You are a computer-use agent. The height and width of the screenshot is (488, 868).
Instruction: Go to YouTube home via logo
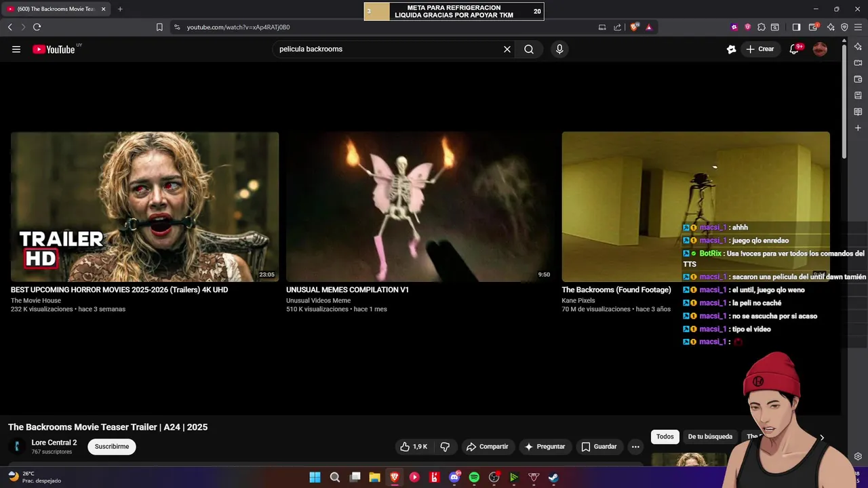[54, 49]
